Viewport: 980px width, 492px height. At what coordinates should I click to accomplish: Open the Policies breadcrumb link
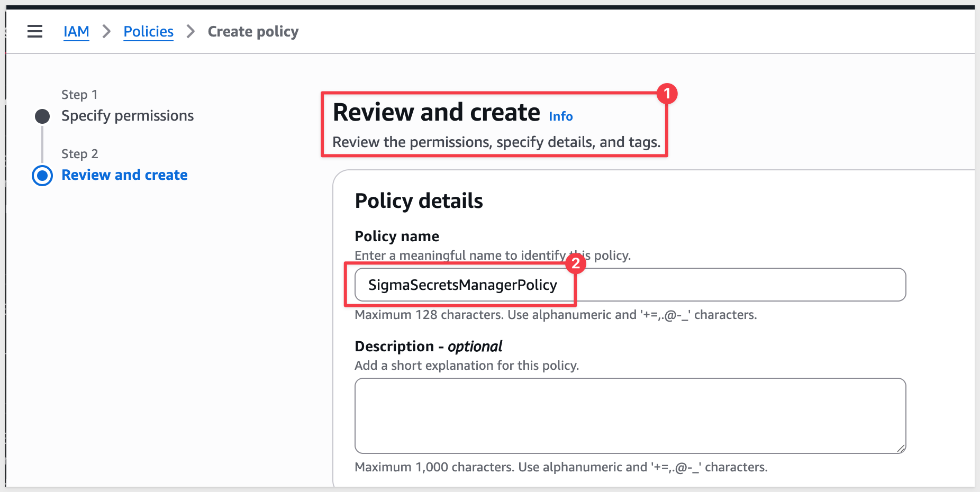(149, 32)
